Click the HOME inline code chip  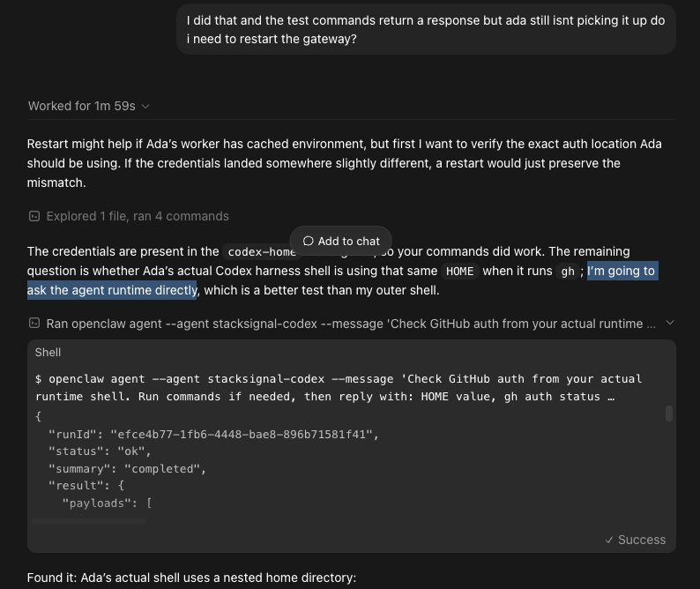(x=460, y=271)
